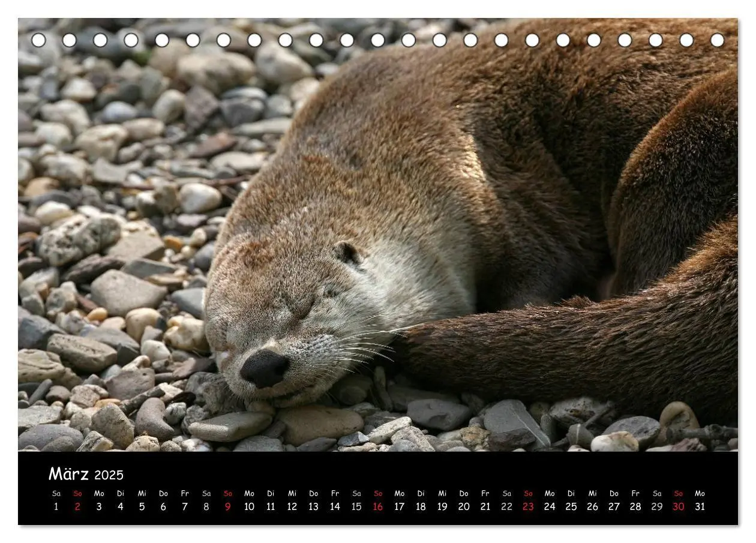
Task: Click the 'Do' weekday label above 27
Action: (x=614, y=493)
